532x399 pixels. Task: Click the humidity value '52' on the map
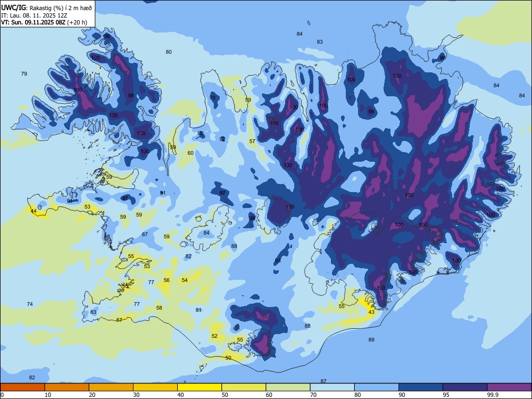click(x=214, y=336)
